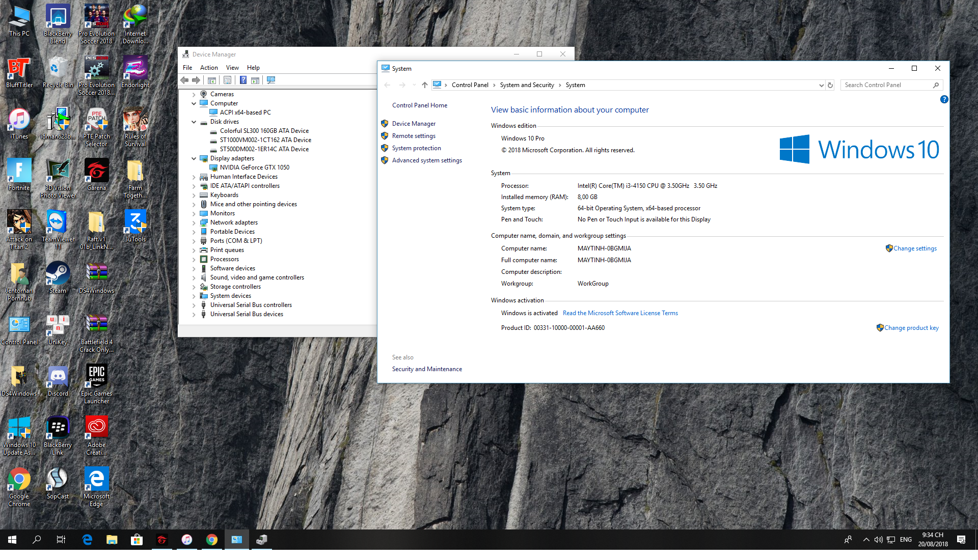Select NVIDIA GeForce GTX 1050 device

coord(254,167)
